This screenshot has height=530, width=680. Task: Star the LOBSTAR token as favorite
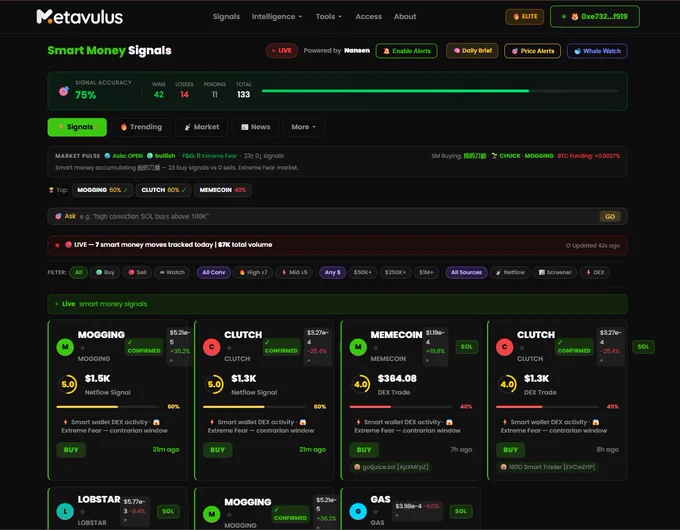[82, 511]
